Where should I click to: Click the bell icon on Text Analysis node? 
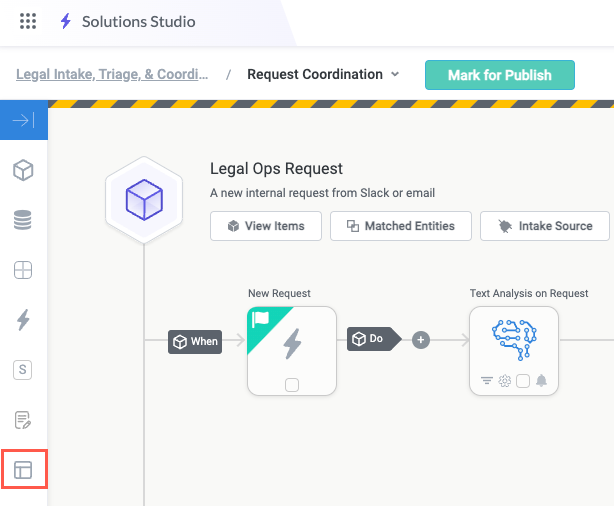pyautogui.click(x=541, y=381)
